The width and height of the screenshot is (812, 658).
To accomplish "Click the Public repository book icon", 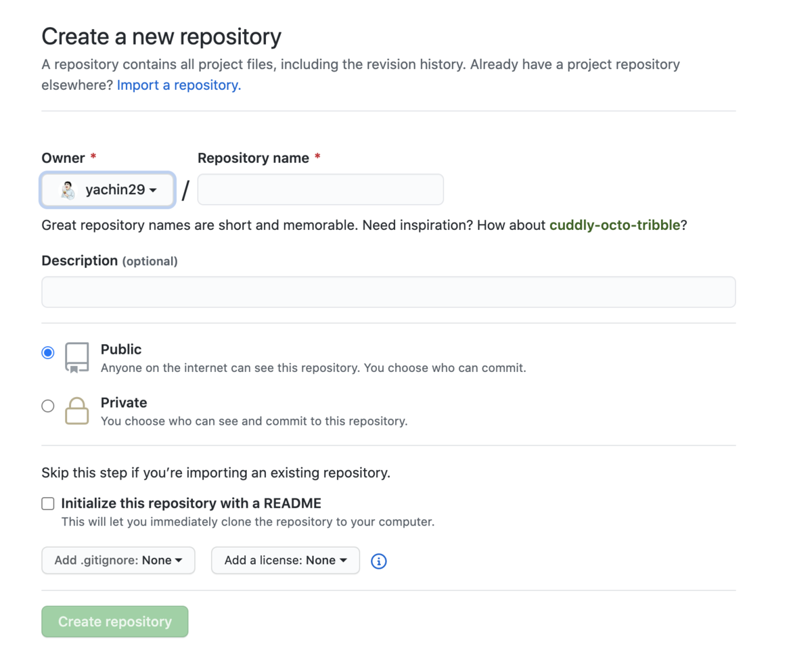I will pyautogui.click(x=76, y=357).
